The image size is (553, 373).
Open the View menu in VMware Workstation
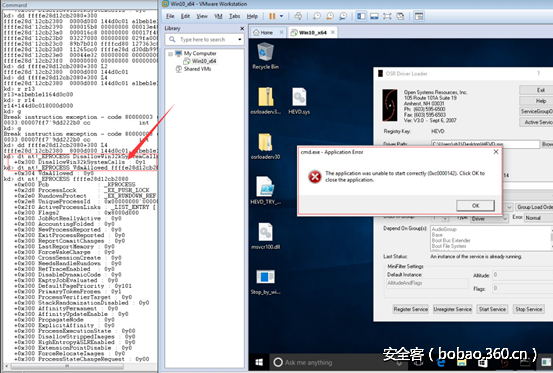click(x=202, y=16)
